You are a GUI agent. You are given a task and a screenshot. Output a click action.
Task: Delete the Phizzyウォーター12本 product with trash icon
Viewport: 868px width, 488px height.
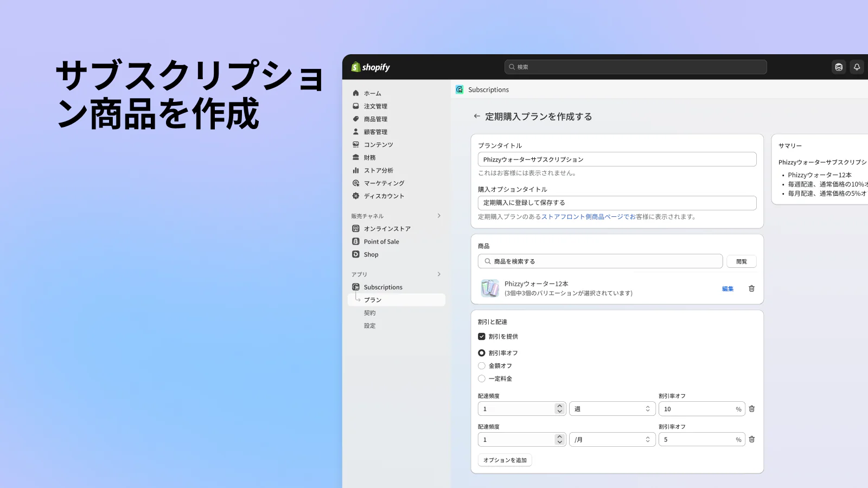[751, 288]
